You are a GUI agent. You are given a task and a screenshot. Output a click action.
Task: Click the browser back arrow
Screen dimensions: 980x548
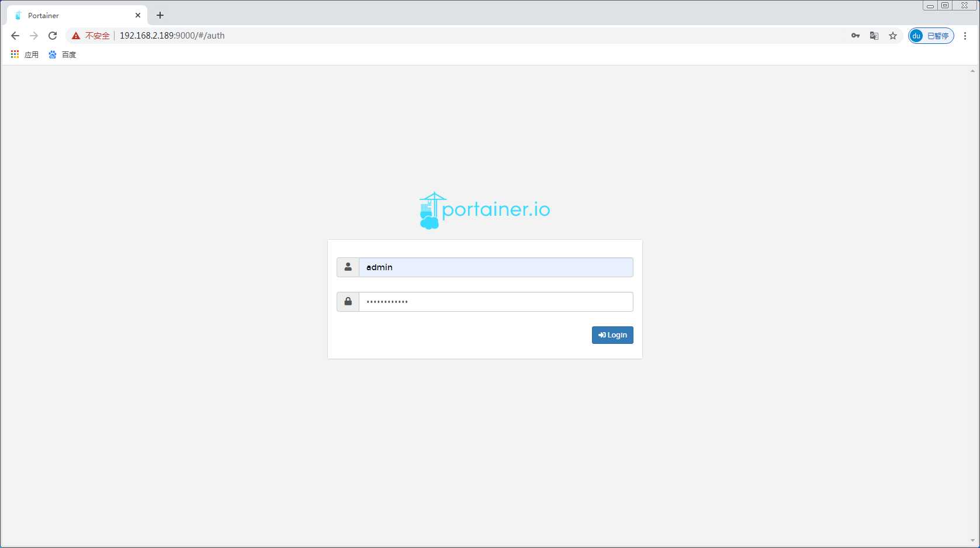point(15,36)
